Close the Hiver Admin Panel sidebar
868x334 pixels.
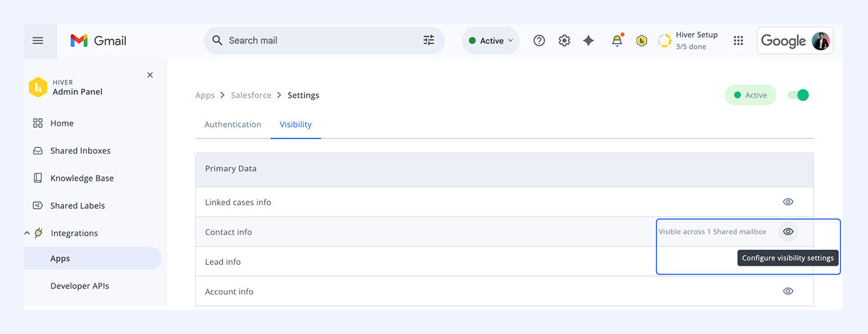tap(150, 75)
